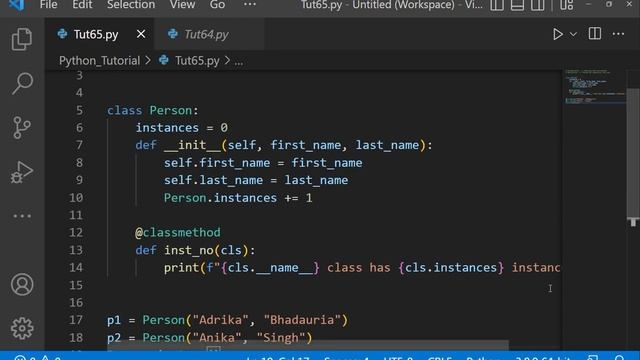Open the Go menu

point(217,5)
